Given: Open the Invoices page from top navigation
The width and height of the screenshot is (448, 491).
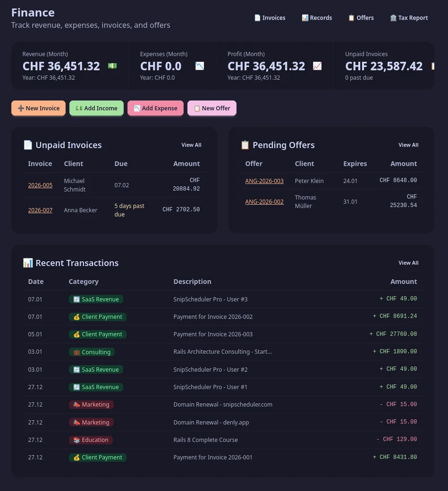Looking at the screenshot, I should (270, 18).
